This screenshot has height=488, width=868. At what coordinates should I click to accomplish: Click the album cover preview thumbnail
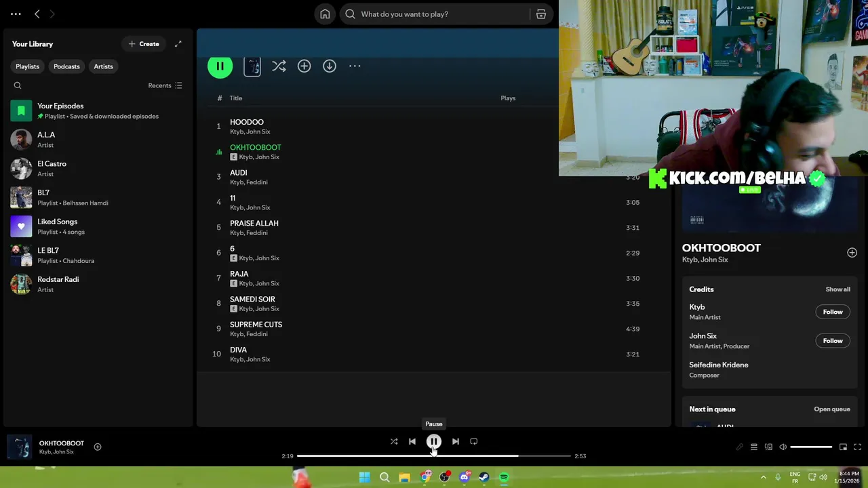[x=252, y=66]
